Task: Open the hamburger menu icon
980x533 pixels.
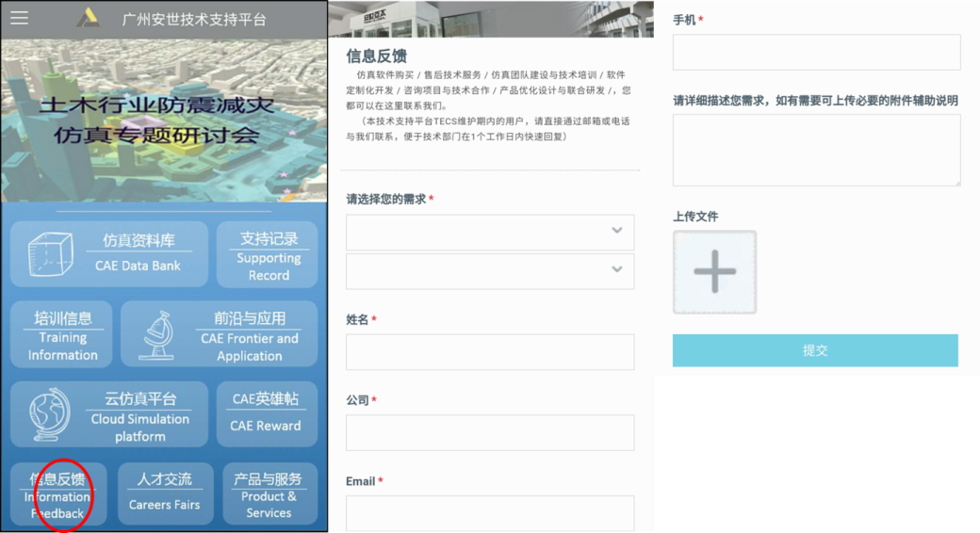Action: 19,18
